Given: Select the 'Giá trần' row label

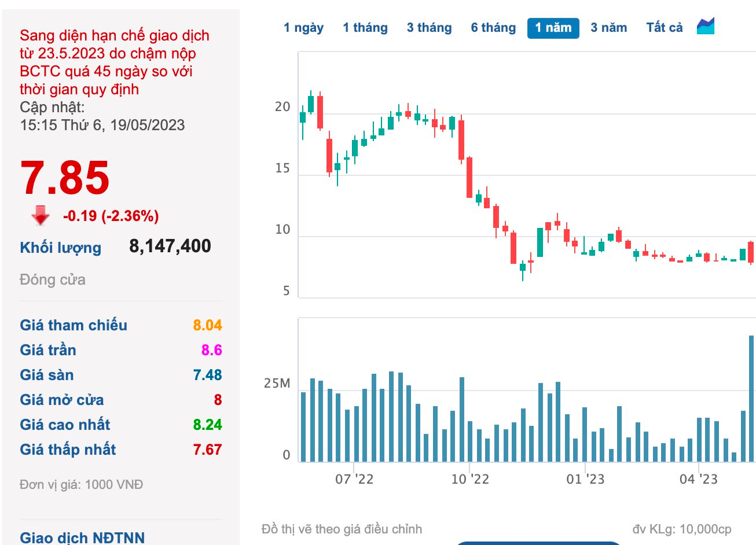Looking at the screenshot, I should [x=48, y=350].
